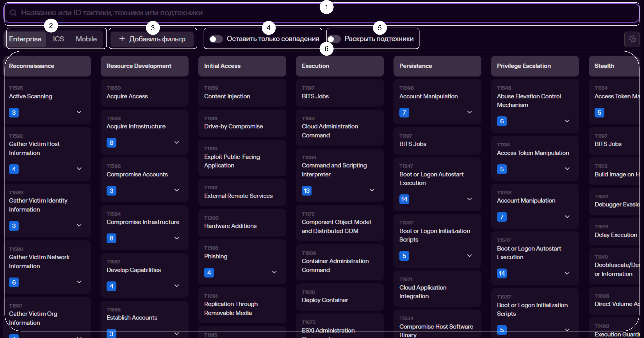Expand Persistence Account Manipulation chevron
The image size is (644, 338).
(469, 112)
